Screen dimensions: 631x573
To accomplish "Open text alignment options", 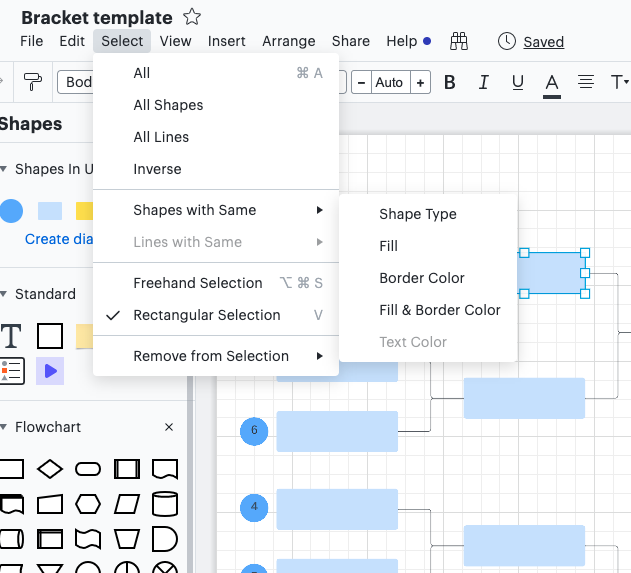I will point(586,82).
